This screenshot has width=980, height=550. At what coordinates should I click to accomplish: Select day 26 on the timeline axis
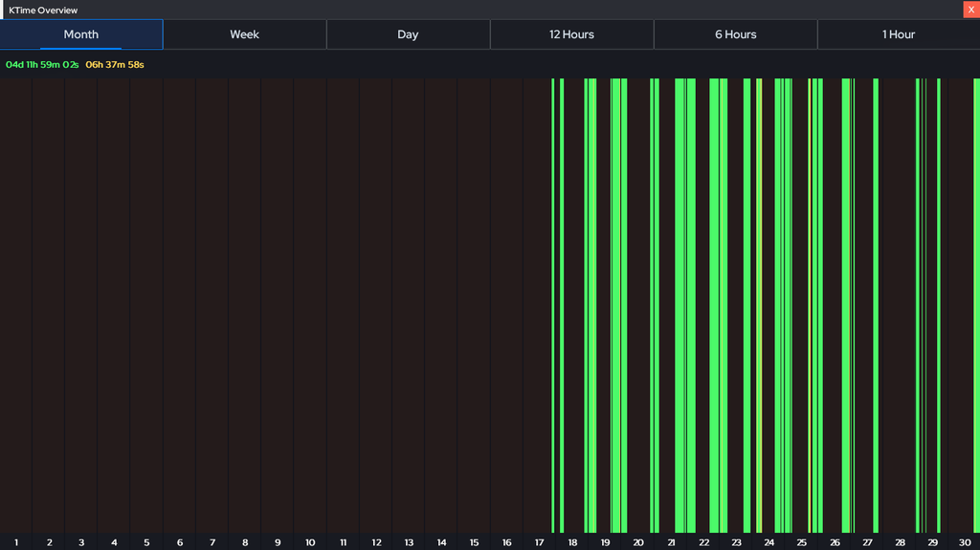(835, 542)
